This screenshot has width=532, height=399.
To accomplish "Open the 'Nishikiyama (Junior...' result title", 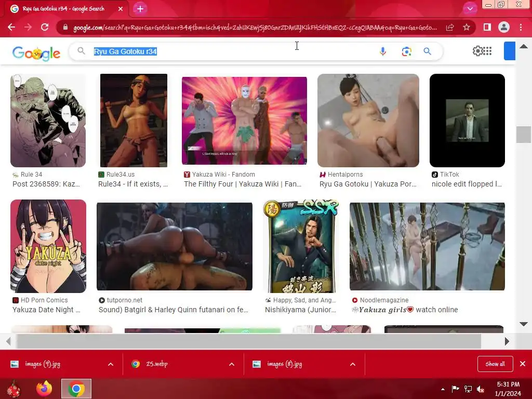I will (301, 310).
